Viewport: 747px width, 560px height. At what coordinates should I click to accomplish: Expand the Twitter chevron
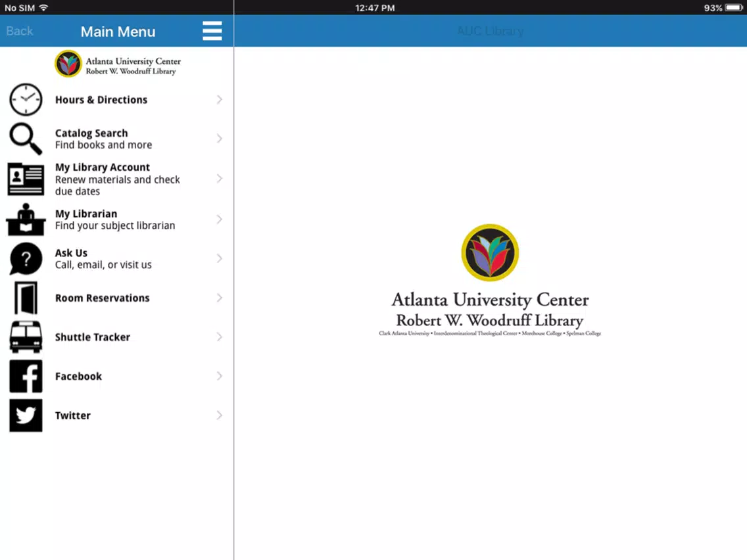pos(219,415)
